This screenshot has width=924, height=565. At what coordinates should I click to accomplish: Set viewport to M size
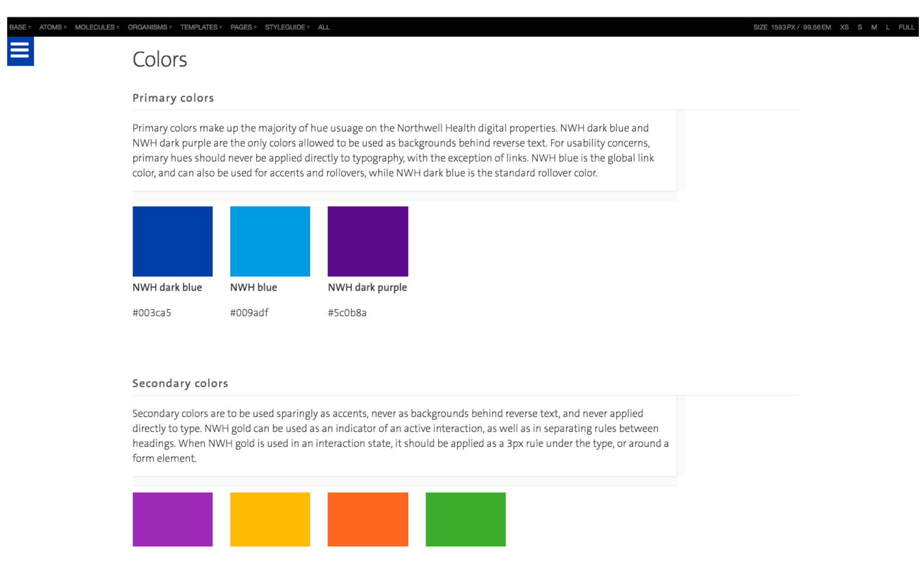874,27
